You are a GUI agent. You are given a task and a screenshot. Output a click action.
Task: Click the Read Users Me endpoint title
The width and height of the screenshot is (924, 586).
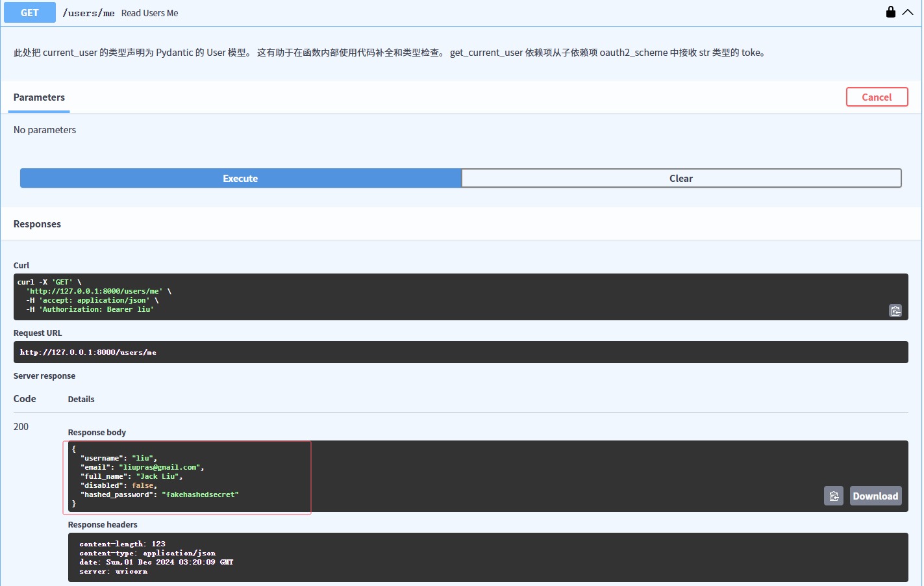(x=149, y=12)
